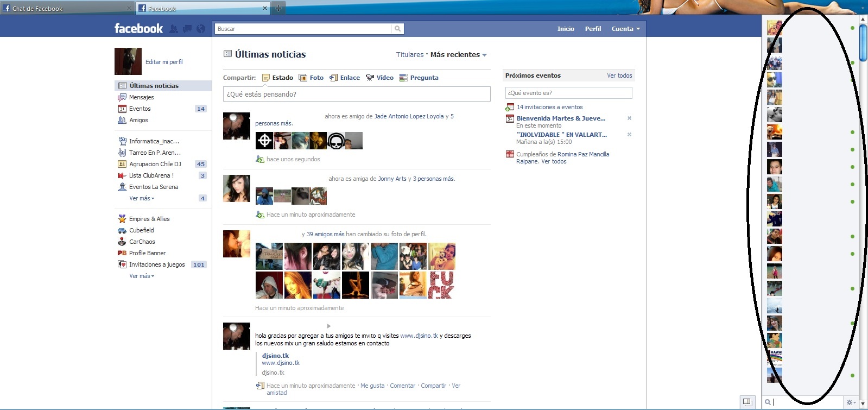The height and width of the screenshot is (410, 868).
Task: Click the search magnifier button in Buscar box
Action: coord(398,29)
